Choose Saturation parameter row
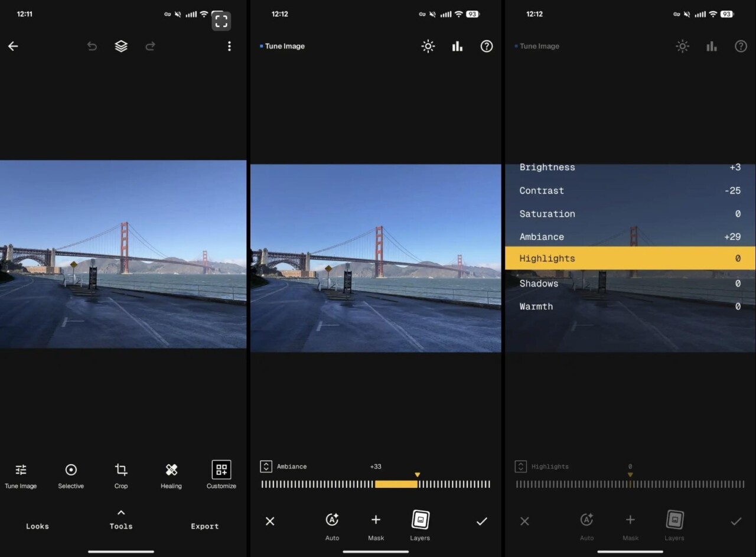756x557 pixels. (630, 214)
